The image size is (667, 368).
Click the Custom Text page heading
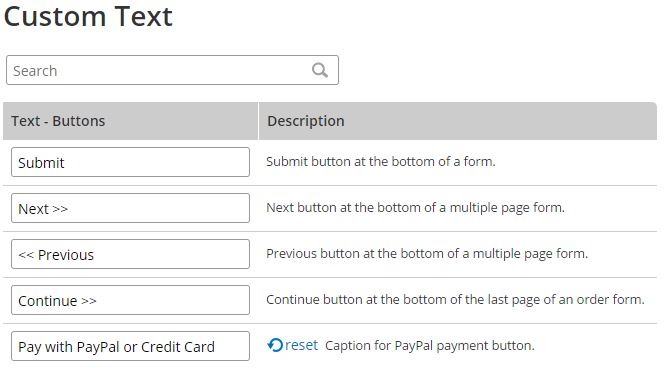point(88,16)
